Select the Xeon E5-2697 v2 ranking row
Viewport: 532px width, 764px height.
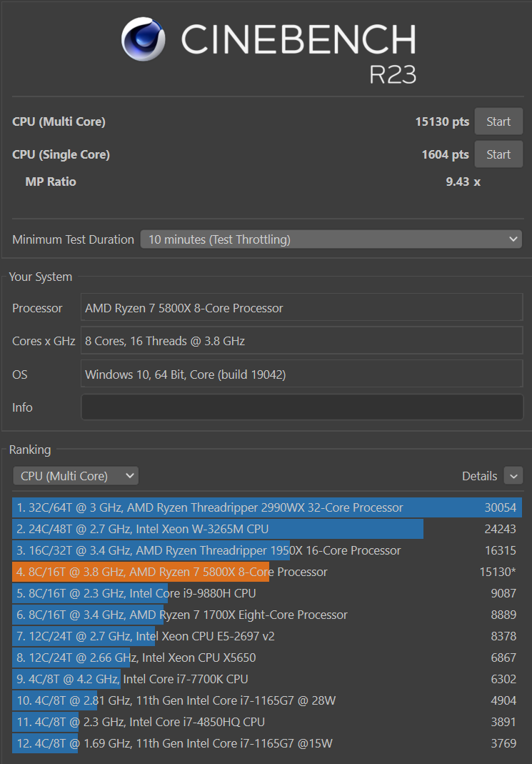[267, 636]
